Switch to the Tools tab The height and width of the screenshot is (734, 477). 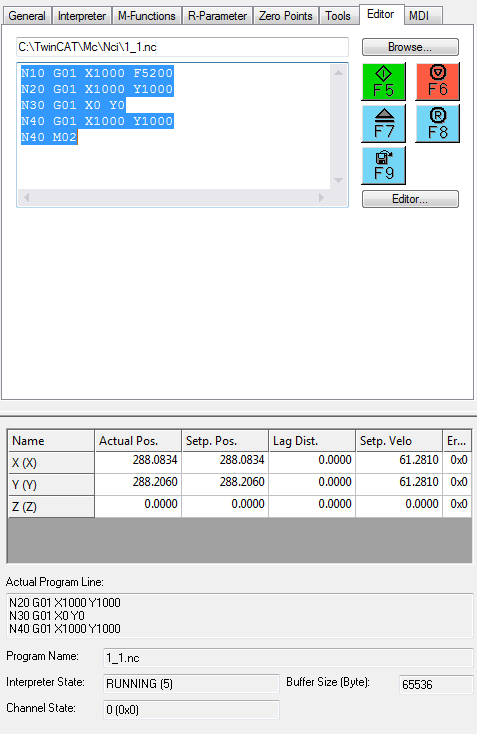338,16
